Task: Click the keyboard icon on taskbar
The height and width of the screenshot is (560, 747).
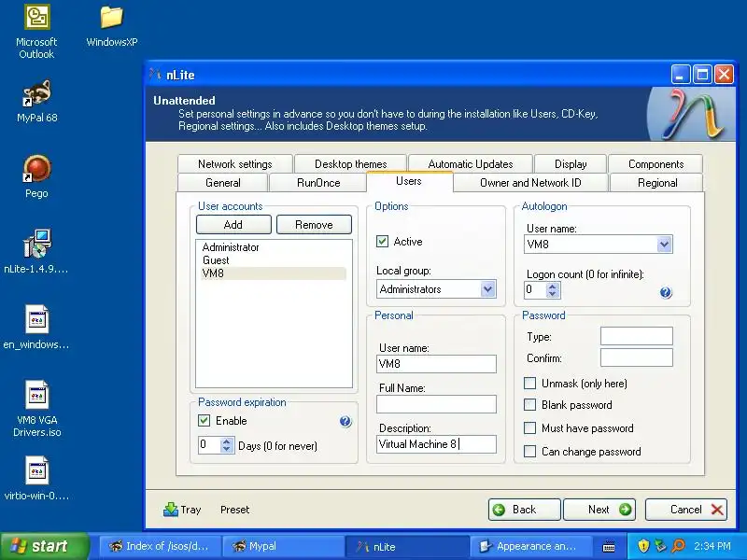Action: tap(609, 547)
